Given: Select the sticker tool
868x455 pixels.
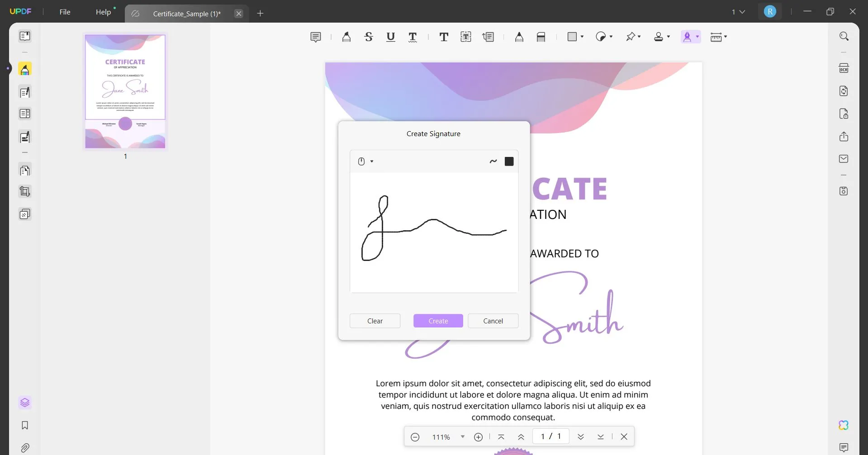Looking at the screenshot, I should 601,37.
